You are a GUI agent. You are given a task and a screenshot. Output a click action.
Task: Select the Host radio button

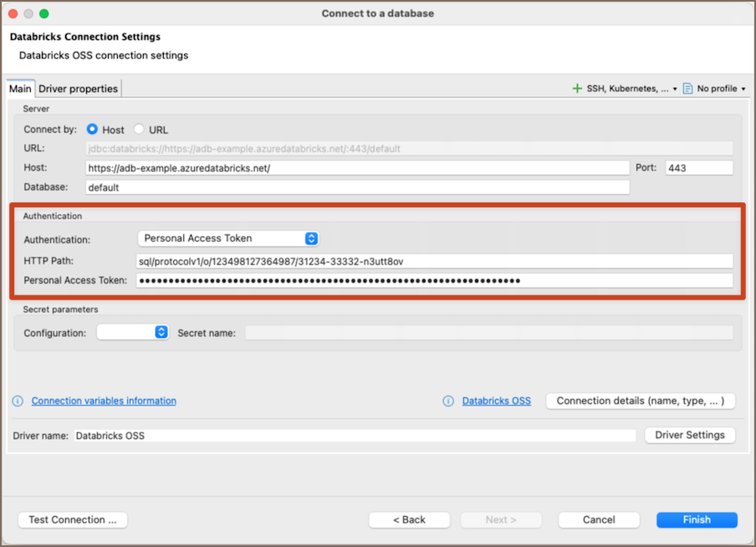coord(93,130)
